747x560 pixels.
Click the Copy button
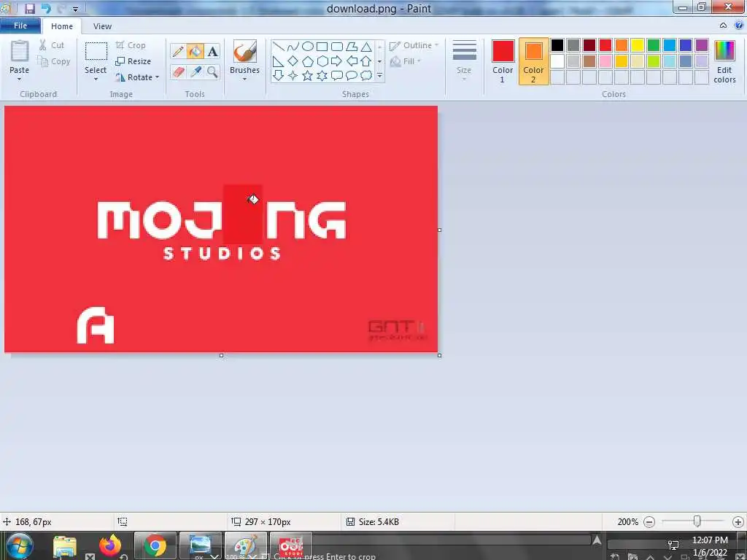[54, 61]
